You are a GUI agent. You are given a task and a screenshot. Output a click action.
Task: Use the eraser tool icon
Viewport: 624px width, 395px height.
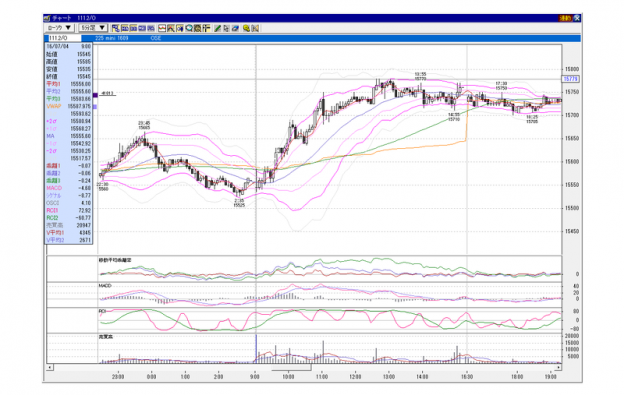click(235, 28)
